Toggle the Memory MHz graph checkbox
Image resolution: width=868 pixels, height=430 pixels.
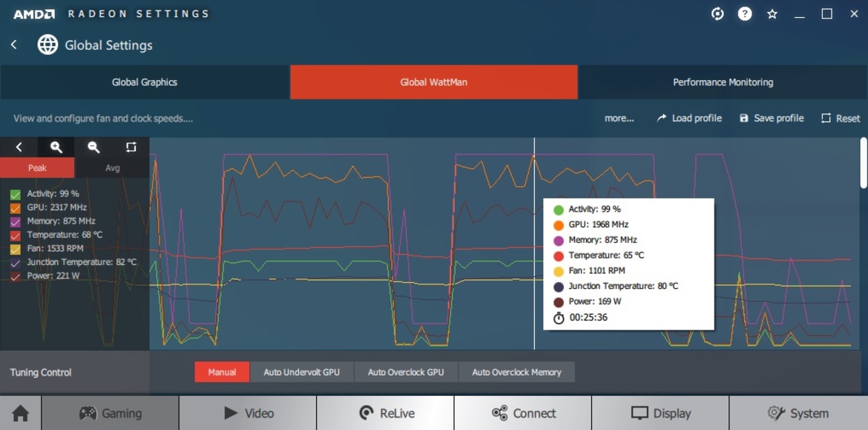click(x=16, y=221)
